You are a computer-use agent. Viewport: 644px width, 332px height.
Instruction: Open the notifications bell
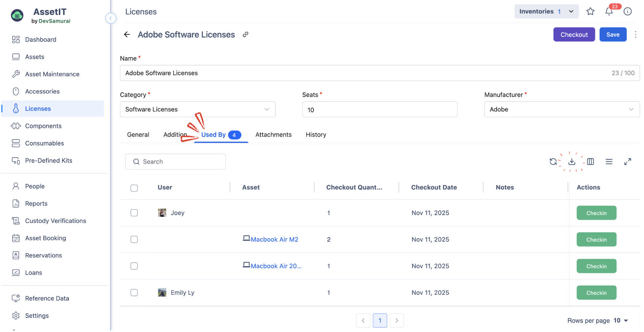coord(609,12)
